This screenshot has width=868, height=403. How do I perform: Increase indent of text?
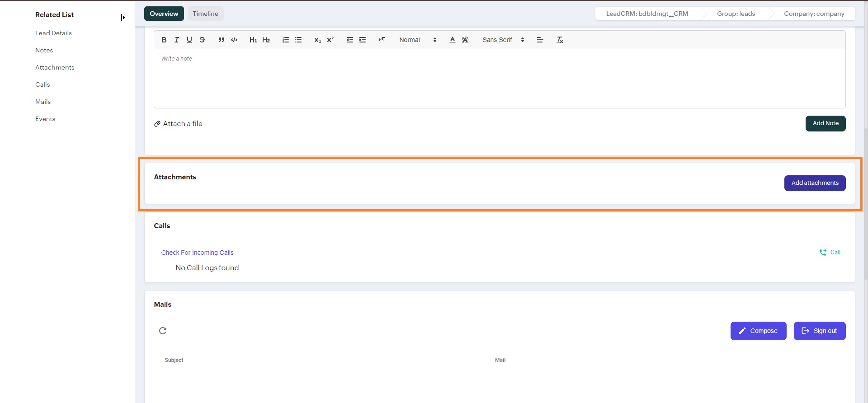point(363,40)
